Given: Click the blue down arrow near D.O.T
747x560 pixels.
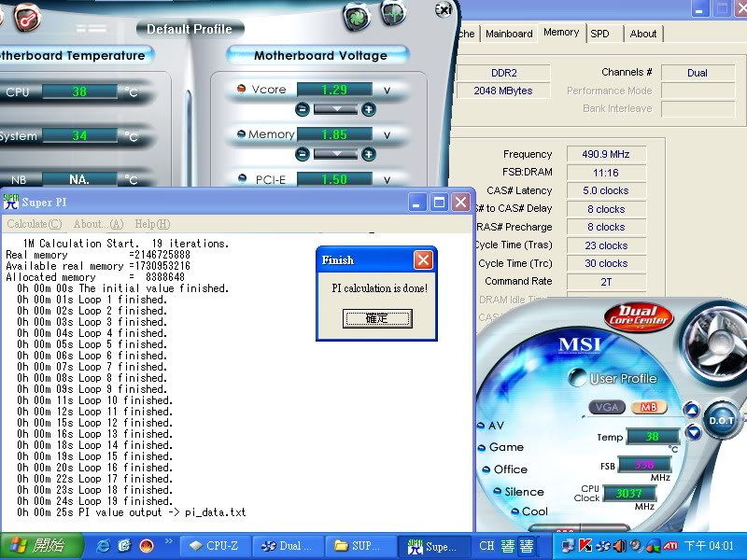Looking at the screenshot, I should [x=693, y=432].
